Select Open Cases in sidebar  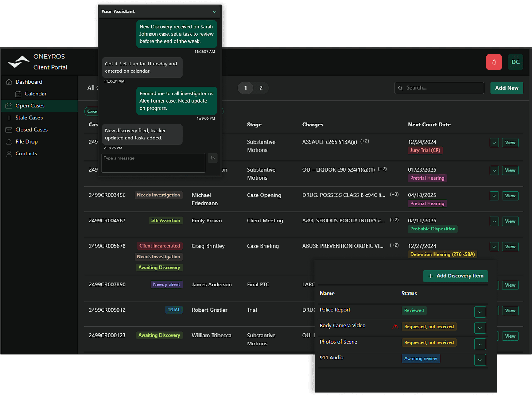pos(39,106)
